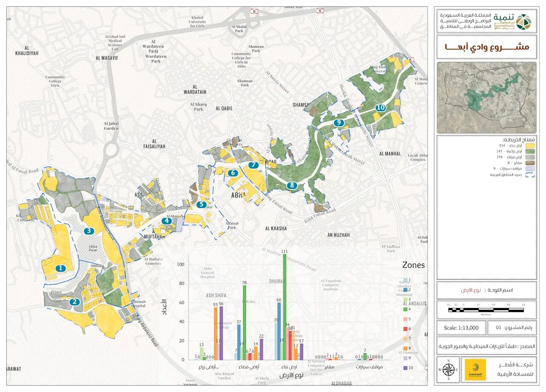This screenshot has height=392, width=546.
Task: Click zone marker 1 on the map
Action: (61, 268)
